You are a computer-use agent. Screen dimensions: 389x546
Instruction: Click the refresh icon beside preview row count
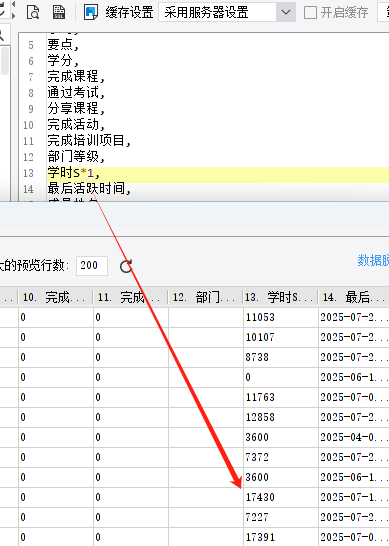tap(126, 266)
